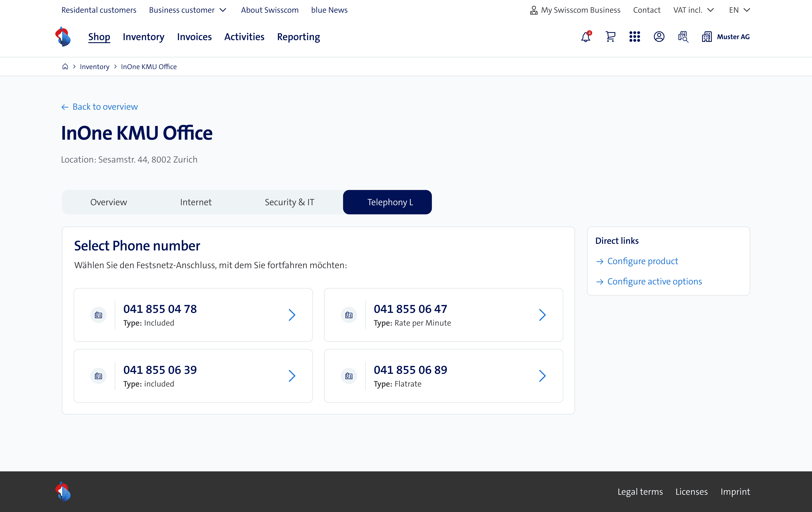Switch to the Internet tab
Screen dimensions: 812x512
point(196,202)
